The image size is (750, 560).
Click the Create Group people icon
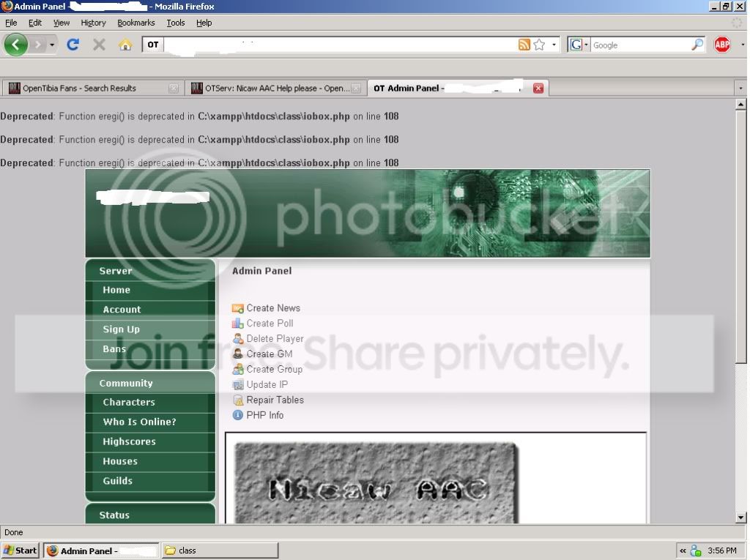(238, 370)
